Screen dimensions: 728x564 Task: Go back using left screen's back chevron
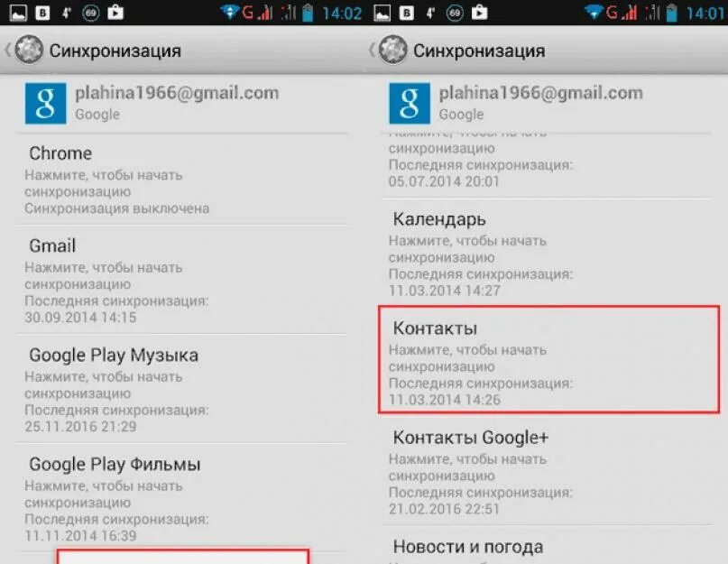8,50
